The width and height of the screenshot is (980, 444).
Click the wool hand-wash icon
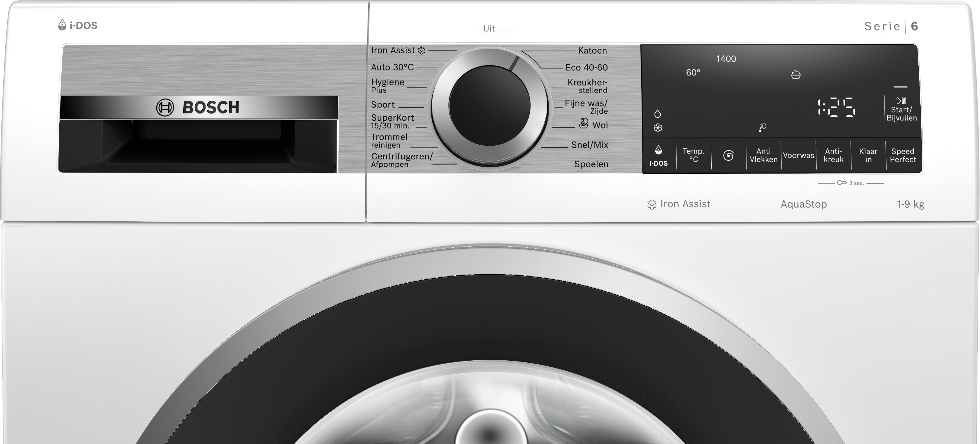click(584, 123)
